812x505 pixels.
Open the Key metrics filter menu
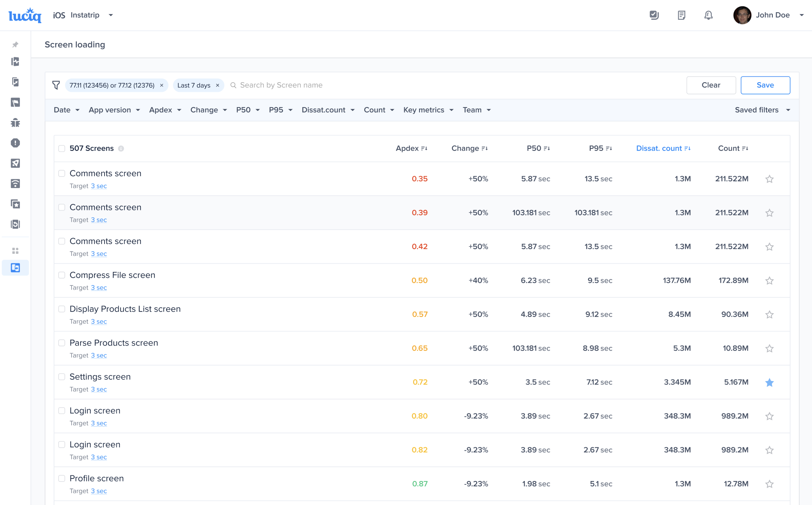coord(428,110)
